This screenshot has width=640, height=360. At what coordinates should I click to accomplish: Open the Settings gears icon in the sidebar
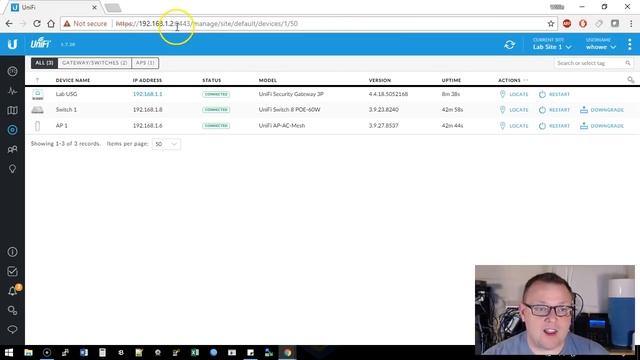[x=12, y=310]
